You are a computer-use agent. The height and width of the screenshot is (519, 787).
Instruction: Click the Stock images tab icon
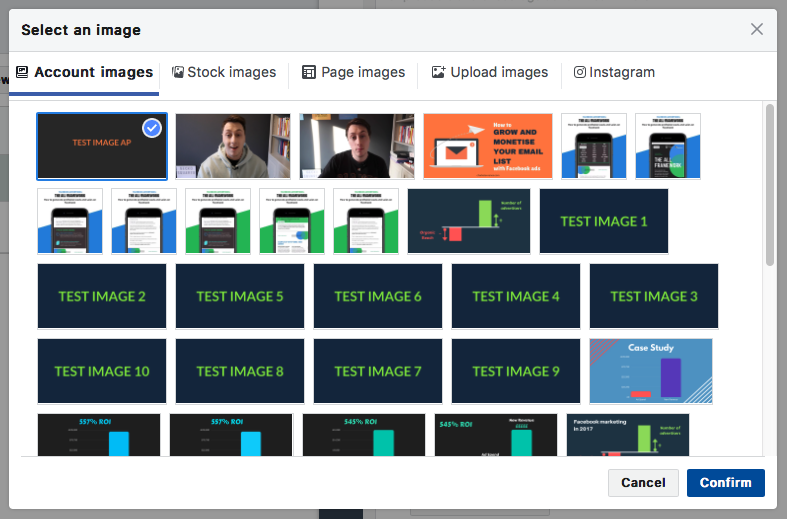tap(178, 72)
